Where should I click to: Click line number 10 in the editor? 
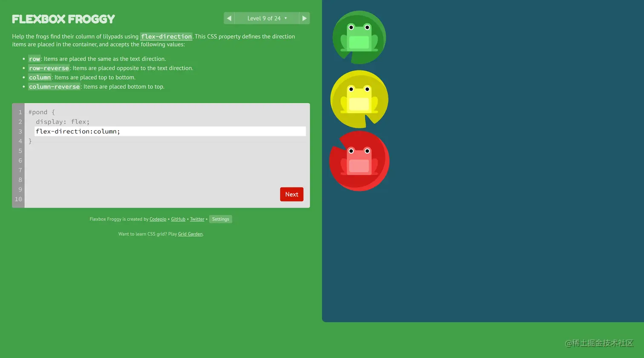click(18, 199)
